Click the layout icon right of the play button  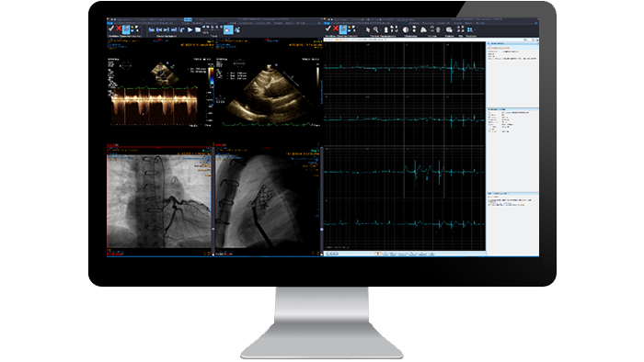[x=198, y=30]
